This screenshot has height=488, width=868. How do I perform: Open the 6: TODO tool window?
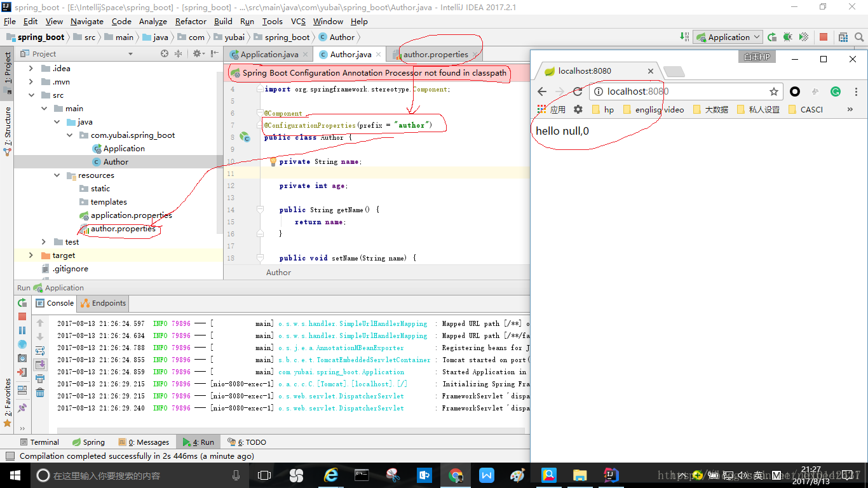coord(247,442)
